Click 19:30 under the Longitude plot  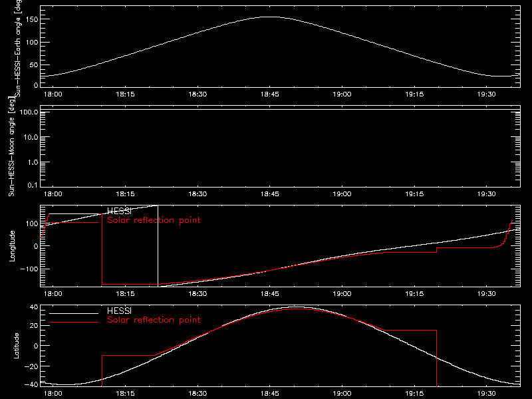tap(487, 293)
